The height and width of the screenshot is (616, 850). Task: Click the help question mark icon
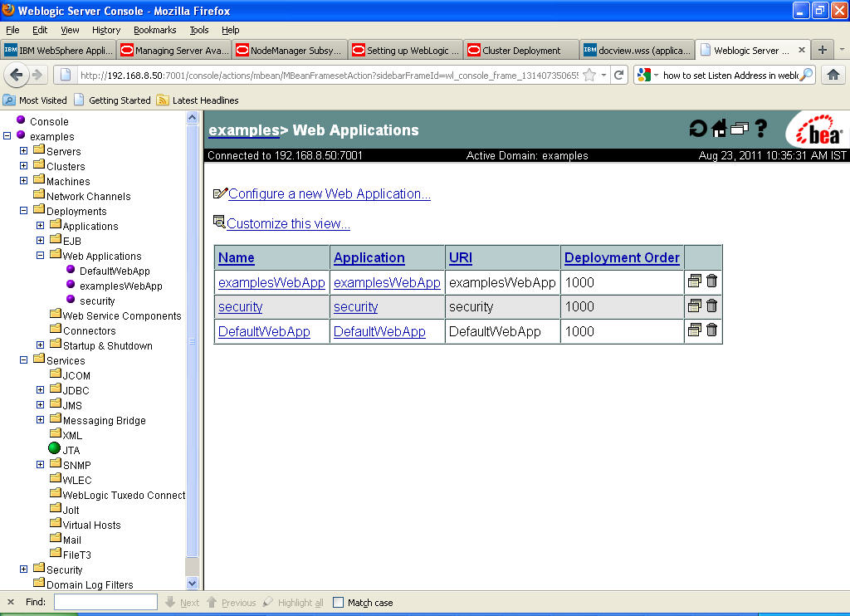[x=761, y=129]
